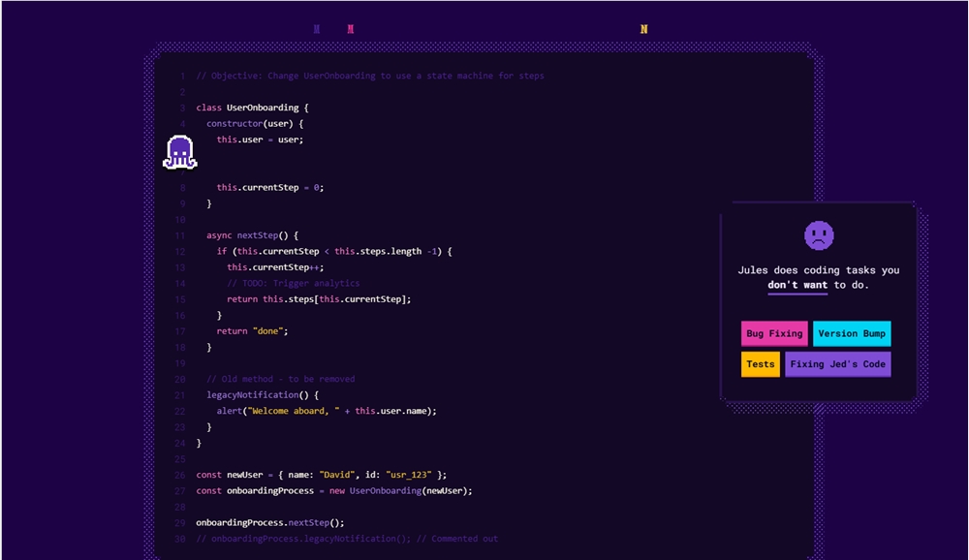Click the "this.user = user;" line
The image size is (969, 560).
tap(260, 140)
